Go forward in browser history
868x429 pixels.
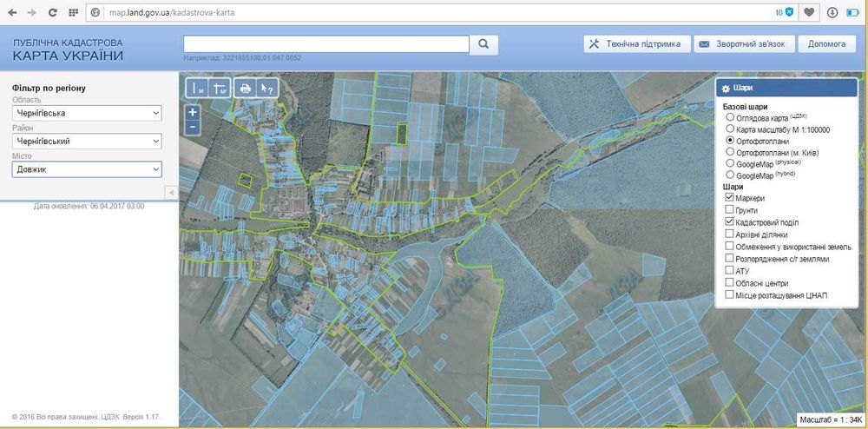coord(32,12)
